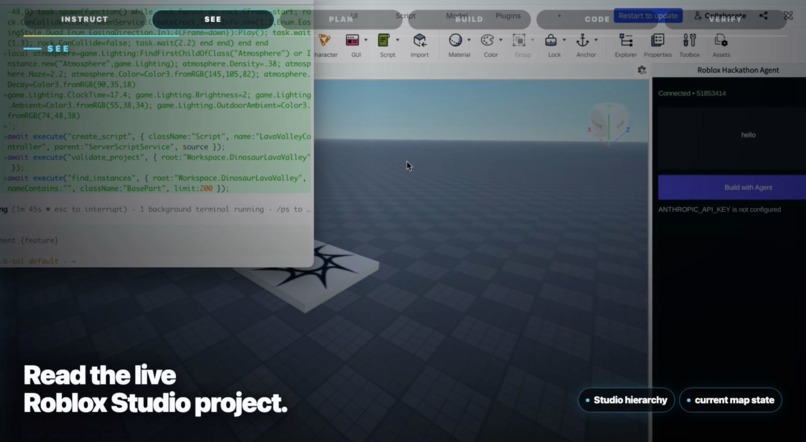The width and height of the screenshot is (806, 442).
Task: Select the CODE step tab
Action: tap(597, 20)
